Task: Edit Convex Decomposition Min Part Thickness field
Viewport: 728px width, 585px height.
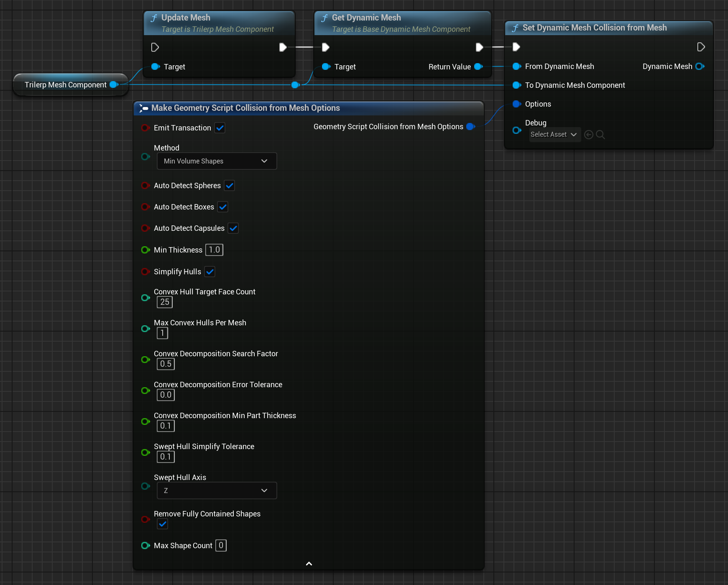Action: (x=166, y=426)
